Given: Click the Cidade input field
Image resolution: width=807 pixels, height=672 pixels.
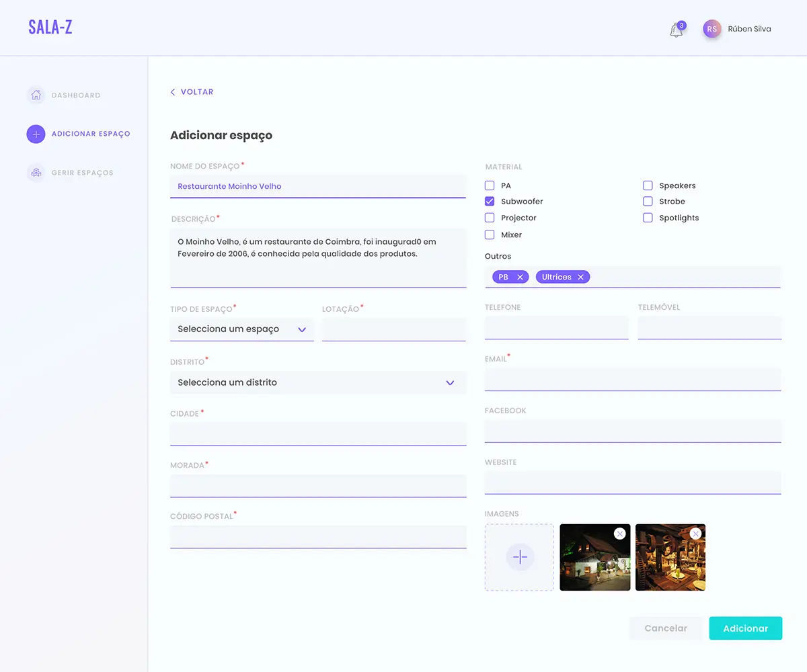Looking at the screenshot, I should [x=318, y=434].
